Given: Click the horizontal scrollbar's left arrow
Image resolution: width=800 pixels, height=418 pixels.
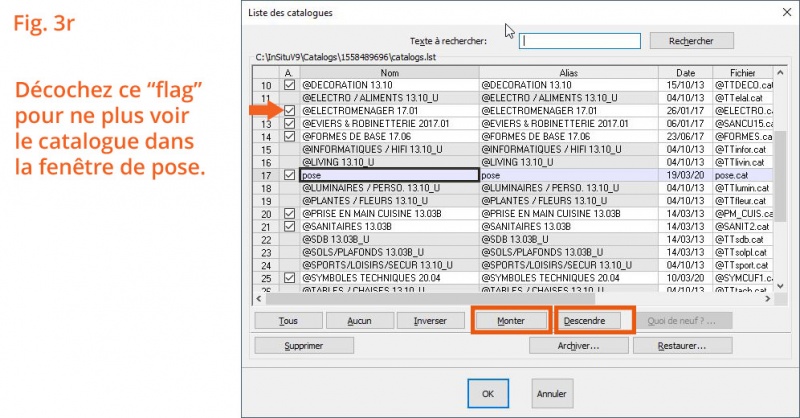Looking at the screenshot, I should [261, 298].
